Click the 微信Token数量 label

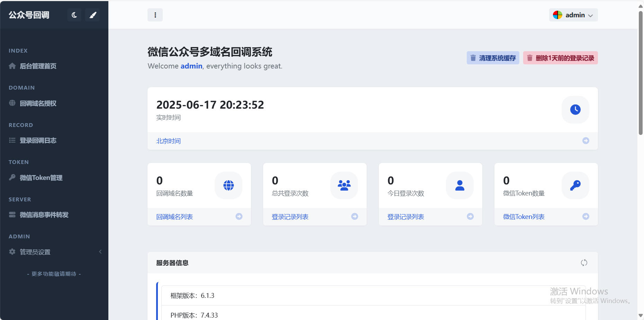pyautogui.click(x=524, y=193)
